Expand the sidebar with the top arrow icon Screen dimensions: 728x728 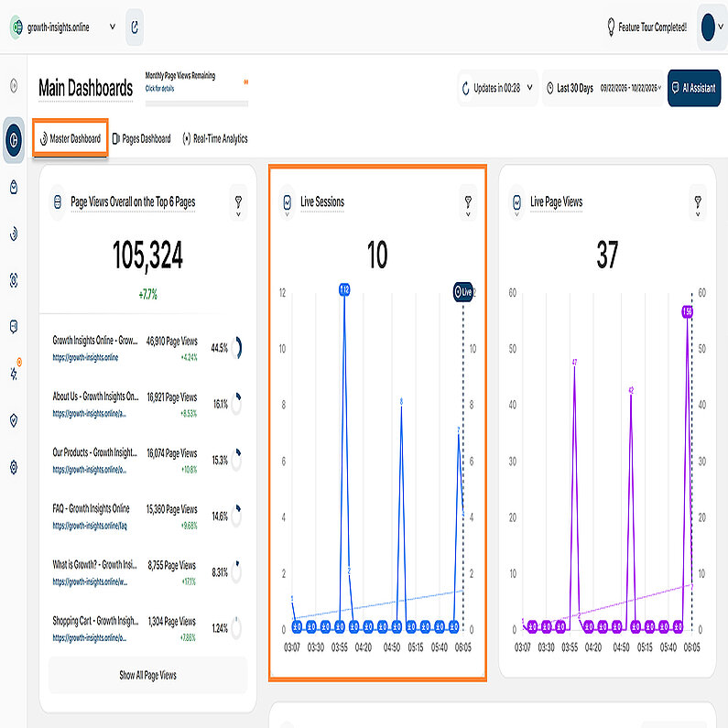point(14,86)
